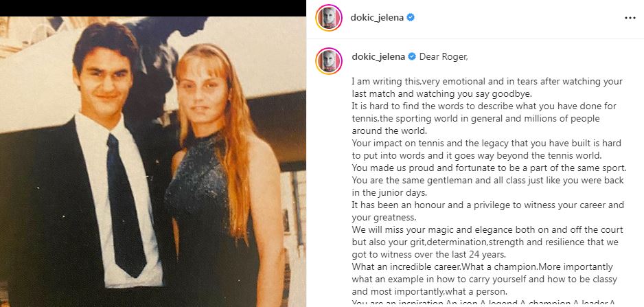Screen dimensions: 644x307
Task: Click the line 'What an incredible career'
Action: (x=482, y=266)
